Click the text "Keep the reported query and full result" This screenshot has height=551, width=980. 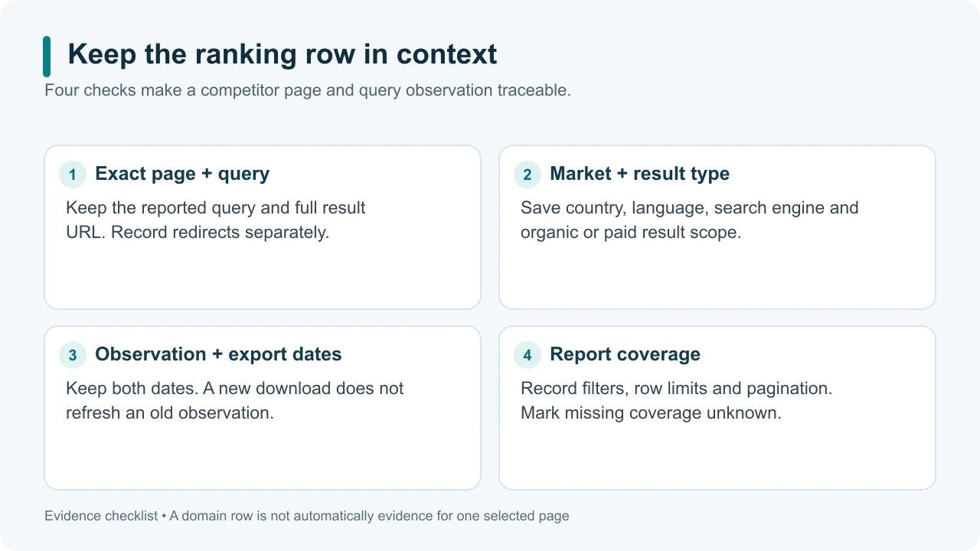(x=216, y=208)
